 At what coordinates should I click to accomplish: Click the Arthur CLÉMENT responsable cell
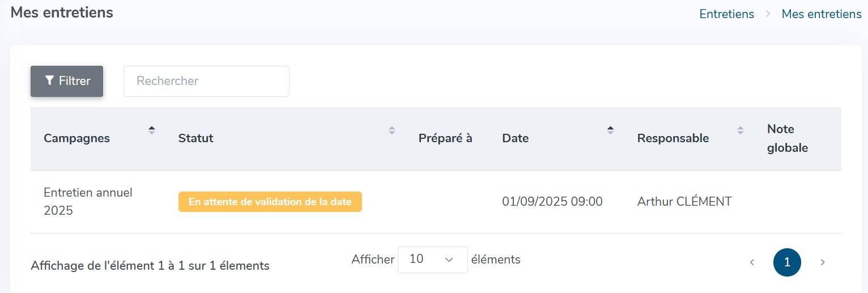click(x=684, y=202)
